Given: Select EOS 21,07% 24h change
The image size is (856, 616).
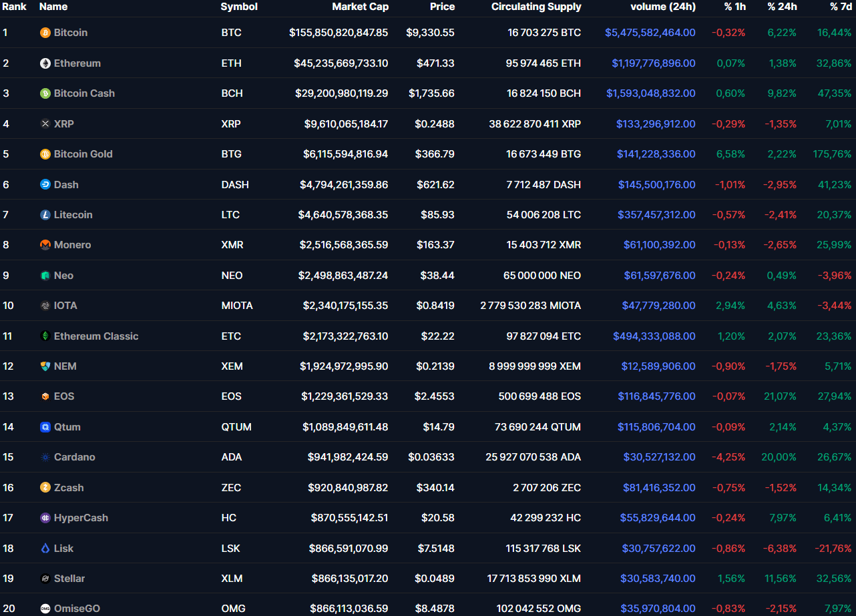Looking at the screenshot, I should coord(781,396).
